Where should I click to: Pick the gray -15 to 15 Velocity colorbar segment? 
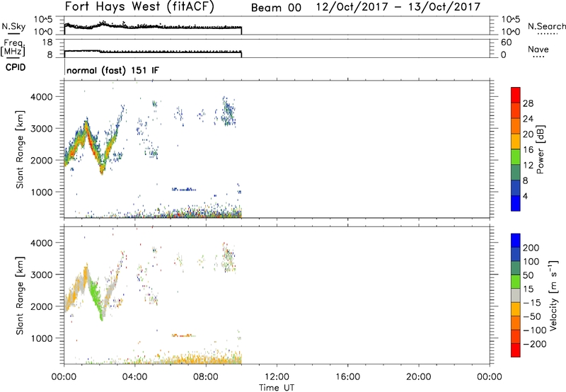click(x=516, y=295)
